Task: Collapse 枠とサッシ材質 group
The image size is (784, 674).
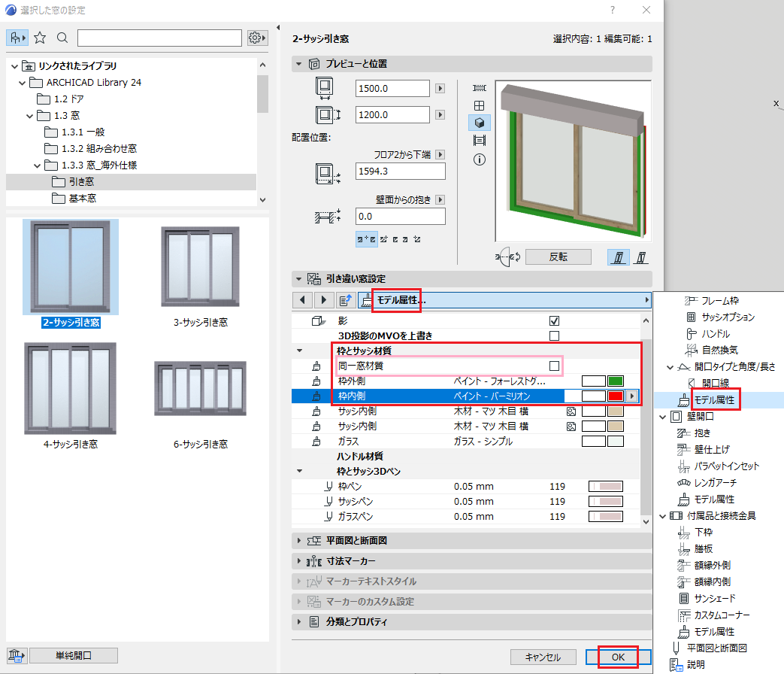Action: tap(299, 351)
